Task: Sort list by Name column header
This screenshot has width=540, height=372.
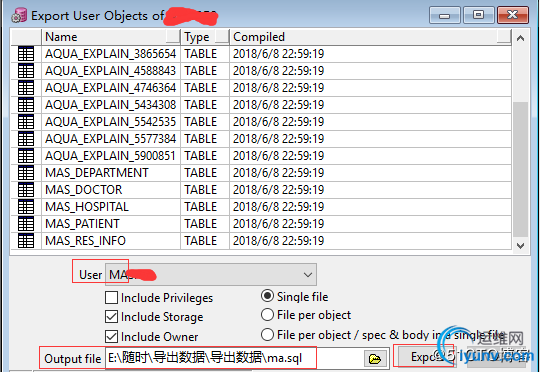Action: click(111, 37)
